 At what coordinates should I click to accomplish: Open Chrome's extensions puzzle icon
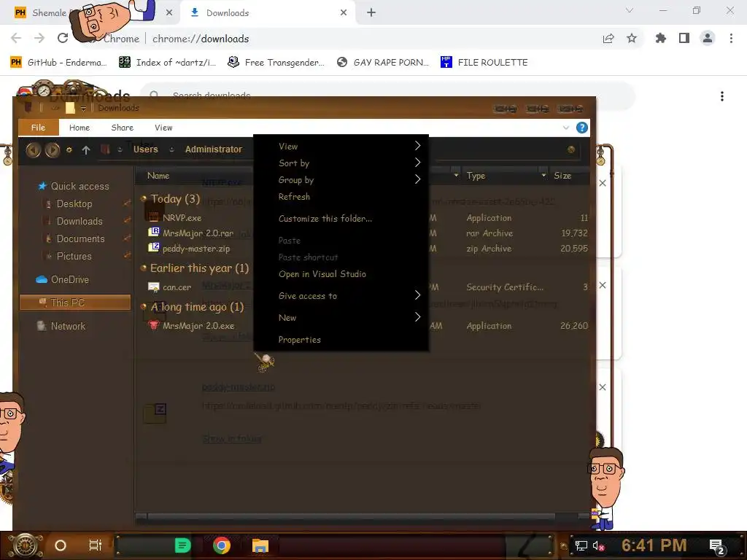tap(661, 38)
